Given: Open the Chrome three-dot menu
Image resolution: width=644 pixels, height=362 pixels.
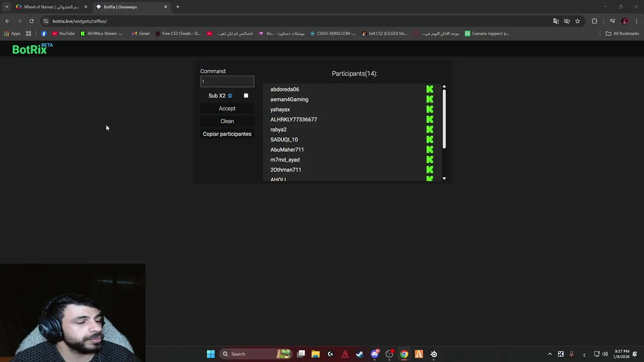Looking at the screenshot, I should 636,21.
